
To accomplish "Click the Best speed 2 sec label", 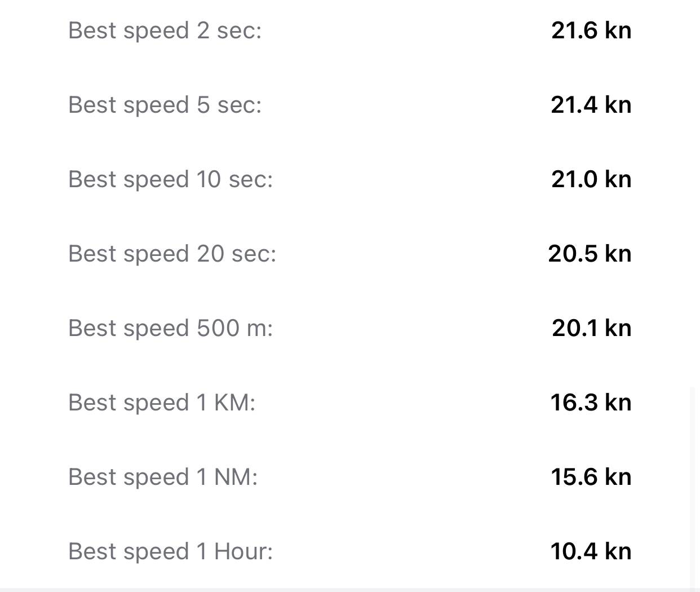I will coord(165,30).
